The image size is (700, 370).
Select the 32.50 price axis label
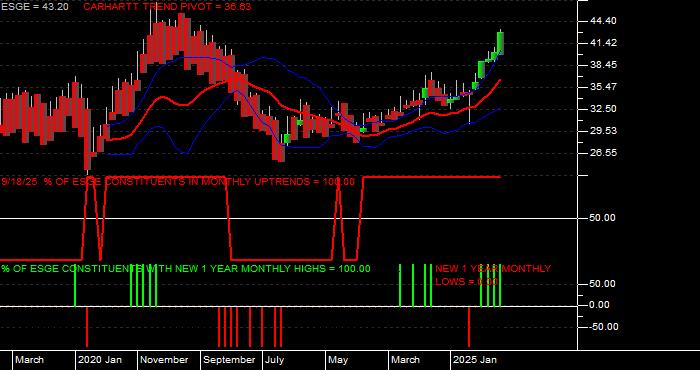[604, 109]
